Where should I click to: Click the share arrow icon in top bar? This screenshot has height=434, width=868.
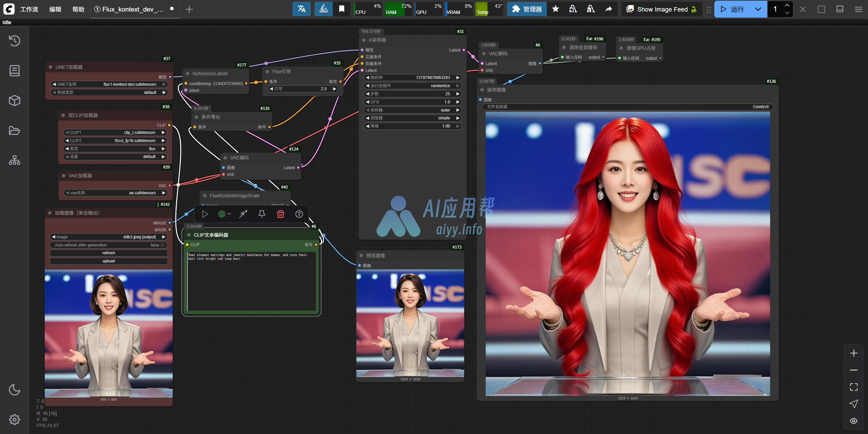coord(609,9)
